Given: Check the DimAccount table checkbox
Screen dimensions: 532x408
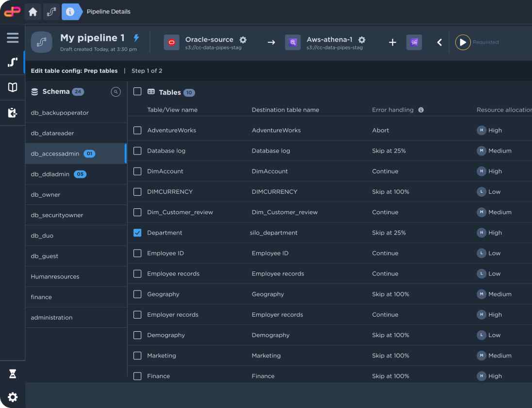Looking at the screenshot, I should coord(137,171).
